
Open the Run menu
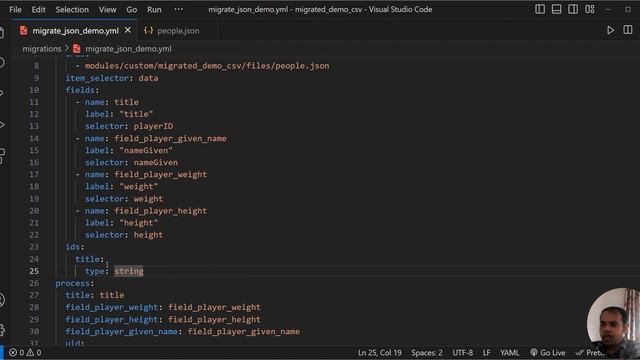[x=154, y=9]
